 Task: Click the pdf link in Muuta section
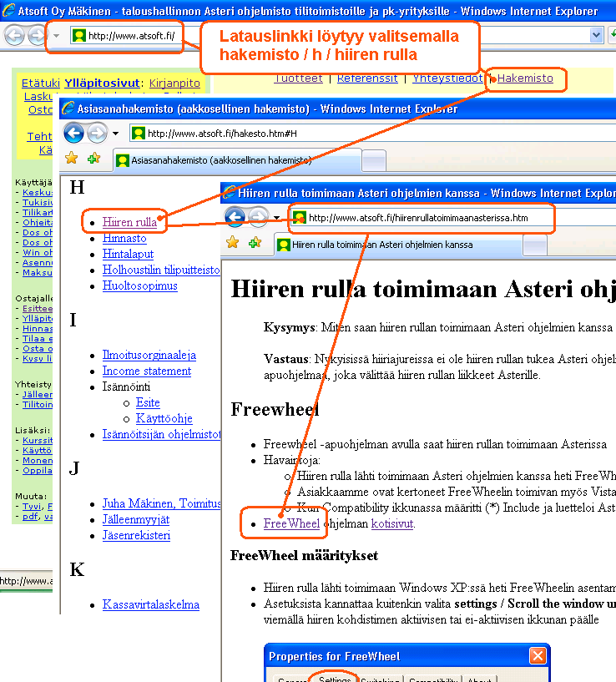click(x=30, y=516)
